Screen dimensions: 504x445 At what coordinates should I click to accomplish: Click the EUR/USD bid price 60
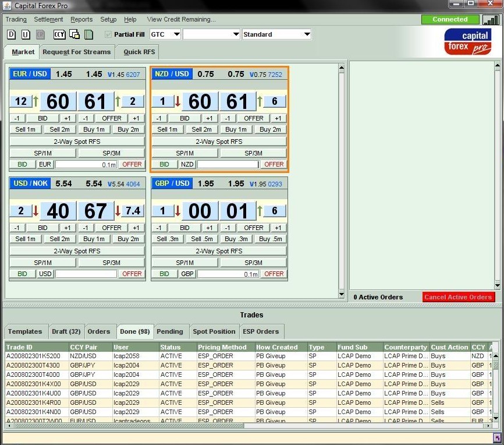tap(58, 101)
